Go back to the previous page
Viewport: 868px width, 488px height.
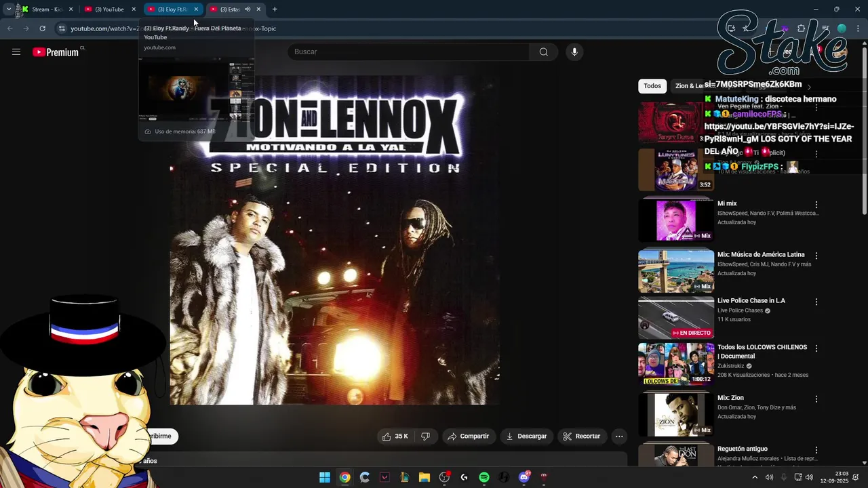(9, 28)
